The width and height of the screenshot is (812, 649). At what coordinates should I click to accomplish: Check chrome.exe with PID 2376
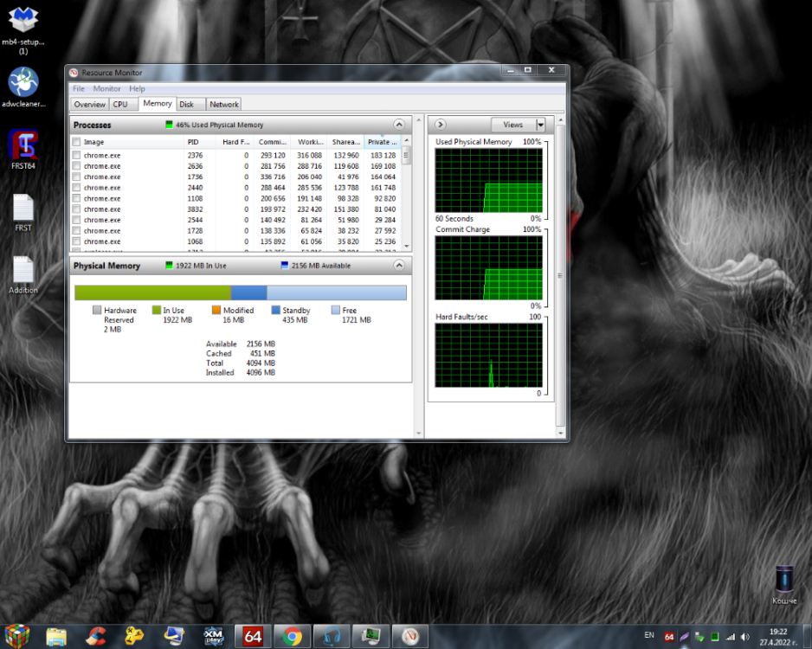coord(77,155)
